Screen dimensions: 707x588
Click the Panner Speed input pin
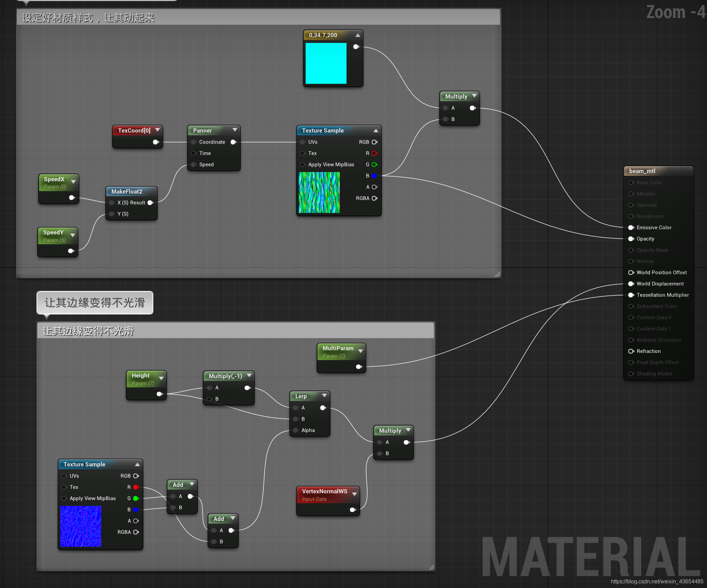(194, 165)
